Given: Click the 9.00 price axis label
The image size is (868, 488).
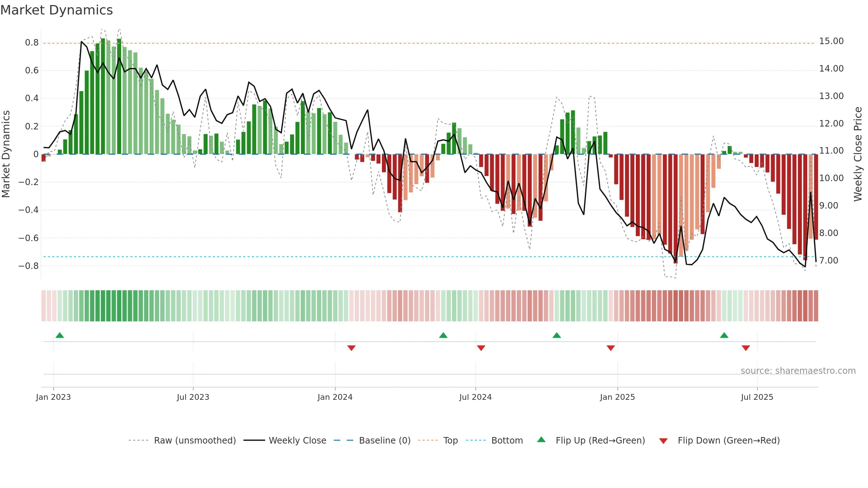Looking at the screenshot, I should coord(829,206).
